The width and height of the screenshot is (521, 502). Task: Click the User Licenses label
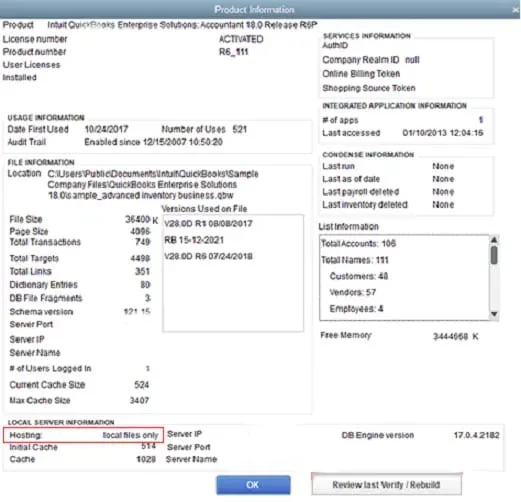point(31,65)
